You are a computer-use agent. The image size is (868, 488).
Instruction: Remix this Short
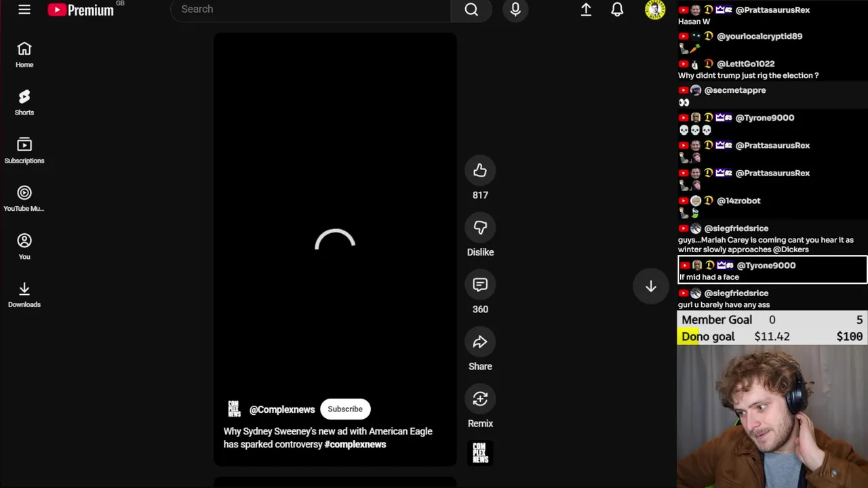480,399
